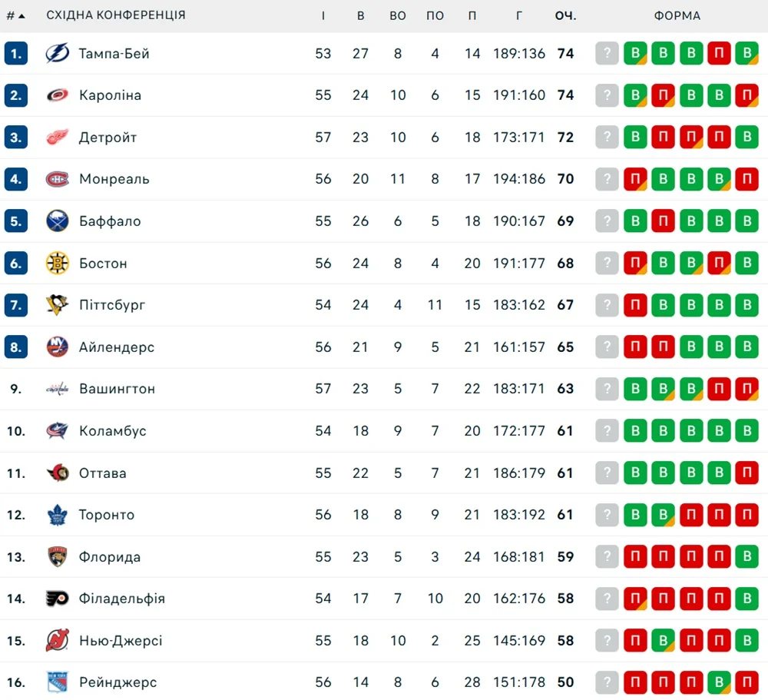Sort standings by ОЧ. points column
Image resolution: width=768 pixels, height=700 pixels.
point(566,15)
